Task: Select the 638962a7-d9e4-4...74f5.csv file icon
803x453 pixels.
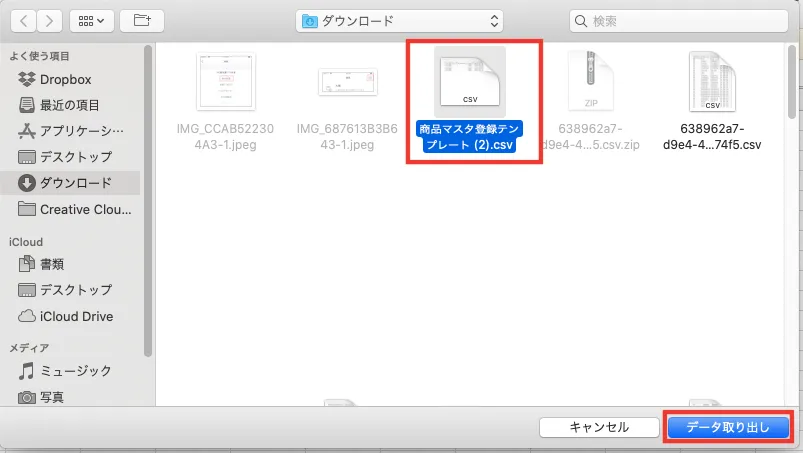Action: [712, 81]
